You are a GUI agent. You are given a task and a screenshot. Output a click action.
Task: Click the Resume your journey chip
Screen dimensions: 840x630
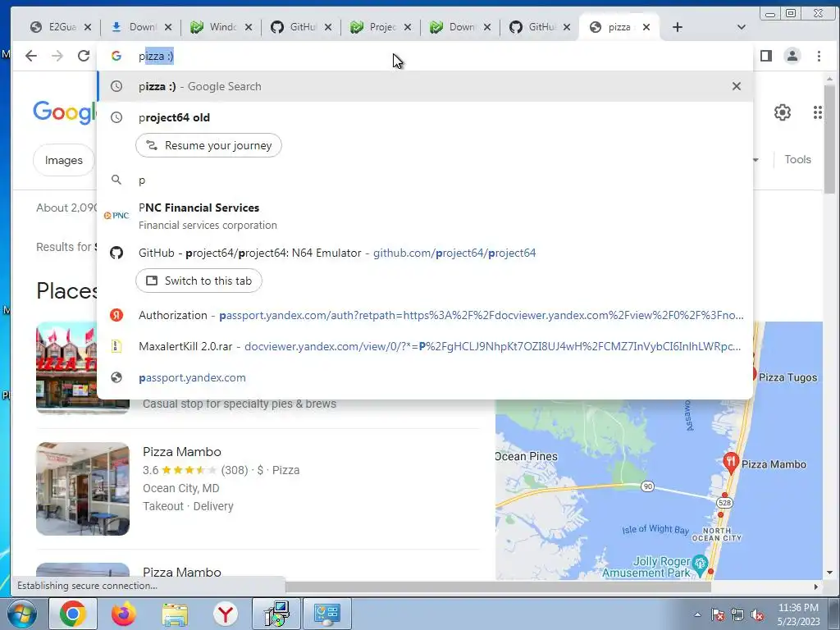tap(208, 145)
